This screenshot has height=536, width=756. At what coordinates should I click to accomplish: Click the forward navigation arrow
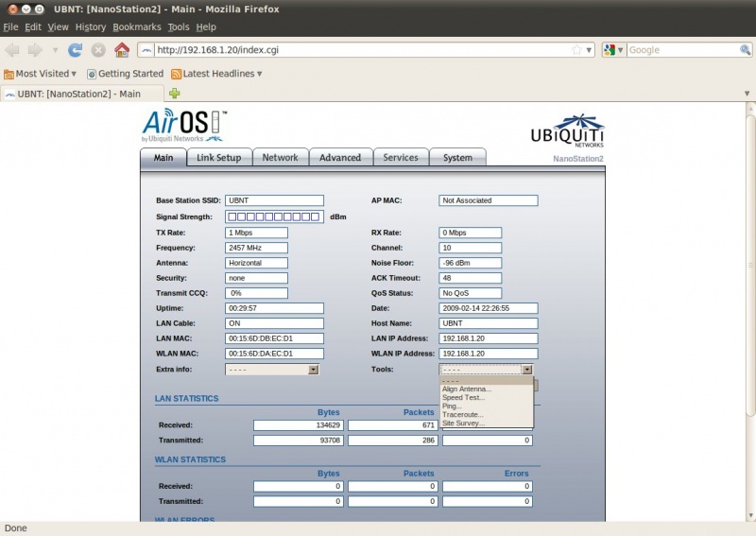(35, 50)
